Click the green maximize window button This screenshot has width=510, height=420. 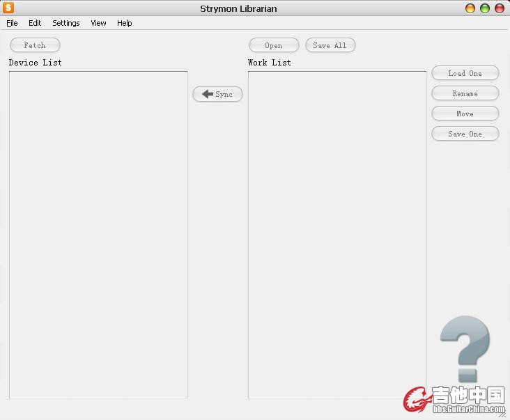coord(485,8)
